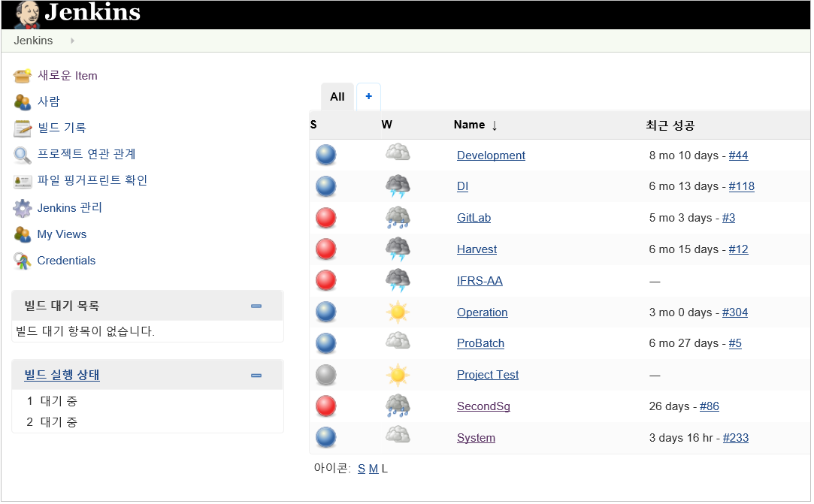Click the thunderstorm weather icon for Harvest

click(x=398, y=249)
